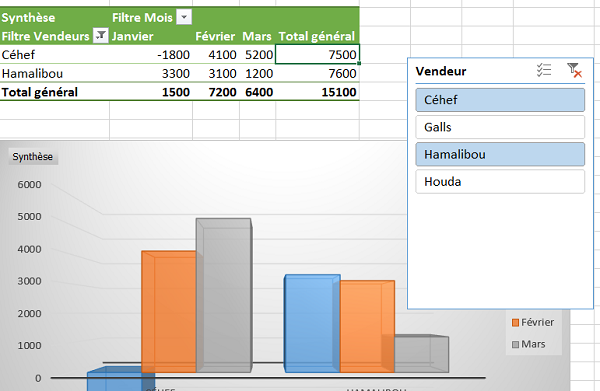Select the cell with value 7500

click(317, 55)
